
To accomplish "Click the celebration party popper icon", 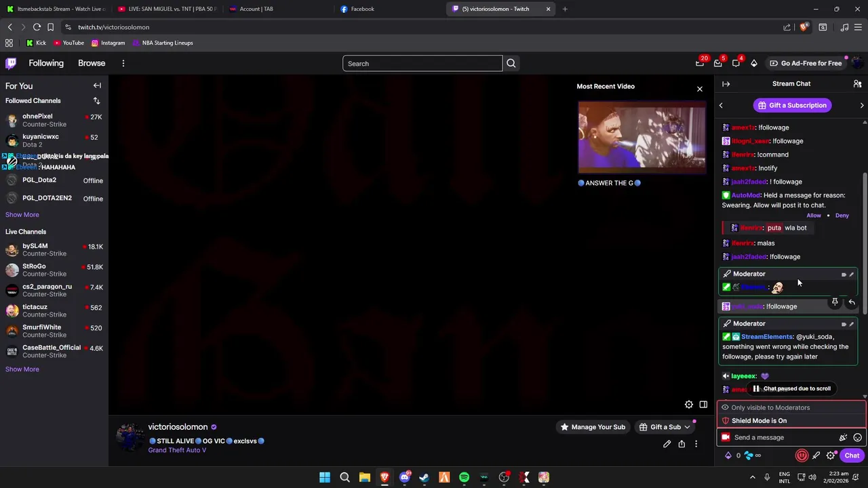I will coord(843,438).
